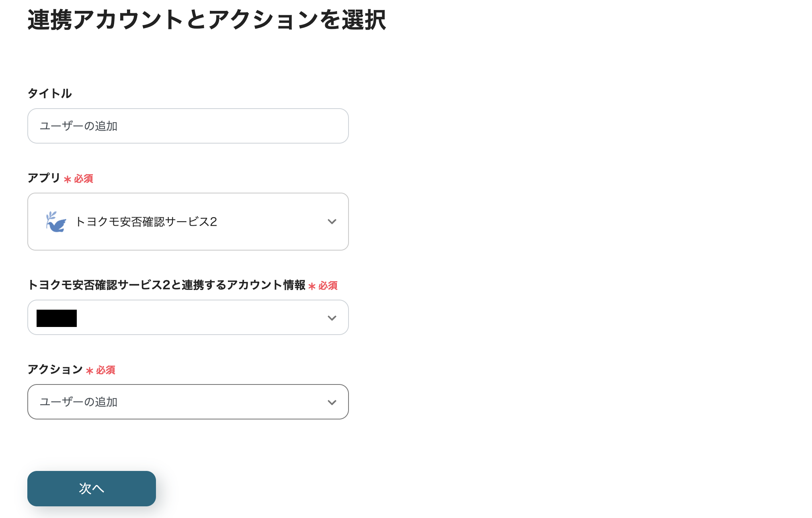Click the タイトル input field
This screenshot has width=812, height=518.
coord(187,126)
